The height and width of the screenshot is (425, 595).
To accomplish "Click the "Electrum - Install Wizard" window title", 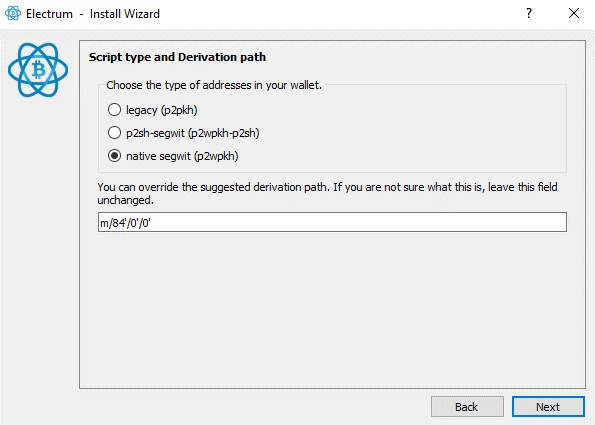I will pos(93,14).
